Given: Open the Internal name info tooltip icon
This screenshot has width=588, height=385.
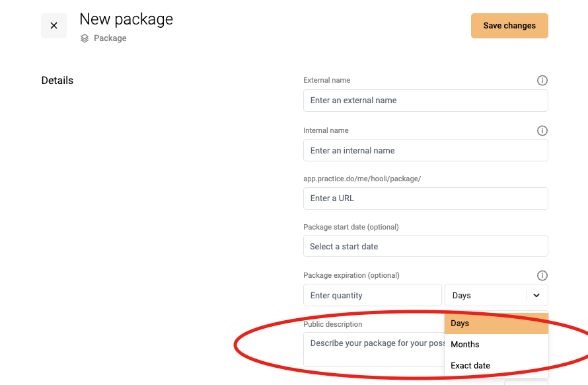Looking at the screenshot, I should click(542, 131).
